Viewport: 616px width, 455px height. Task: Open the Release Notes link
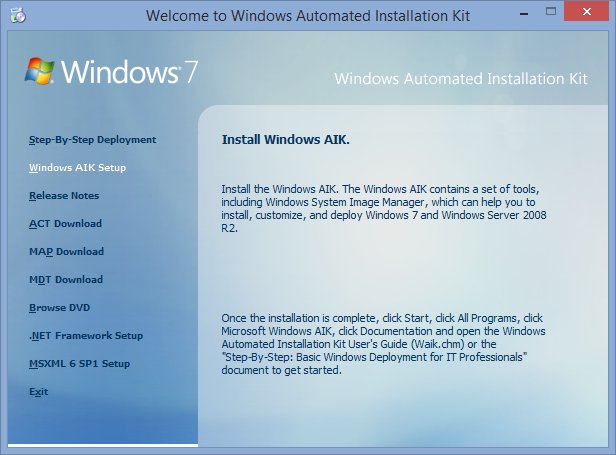[64, 196]
